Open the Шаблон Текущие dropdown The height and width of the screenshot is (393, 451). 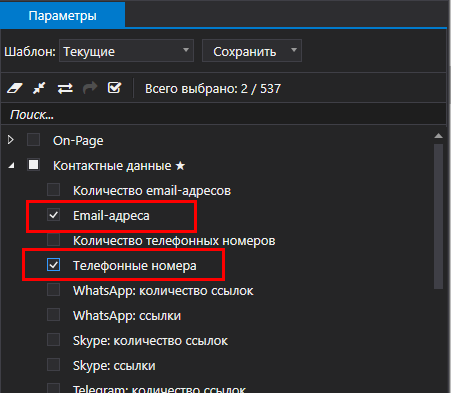point(126,51)
